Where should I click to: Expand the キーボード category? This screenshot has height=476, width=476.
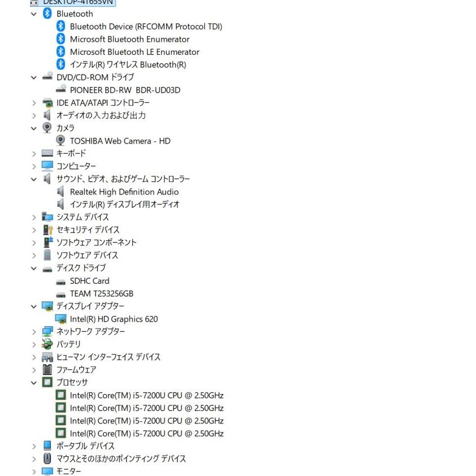[34, 153]
